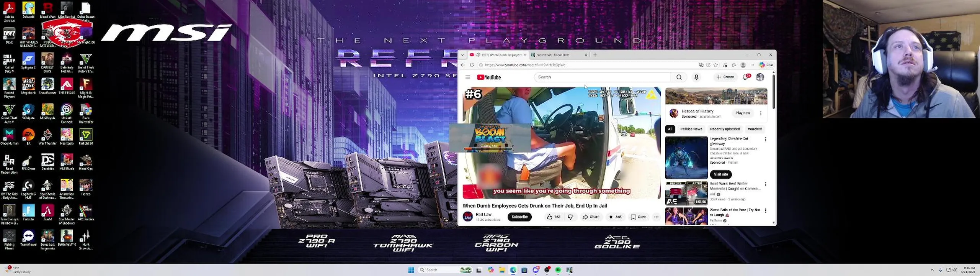The height and width of the screenshot is (276, 980).
Task: Click the YouTube search magnifier button
Action: pyautogui.click(x=679, y=77)
